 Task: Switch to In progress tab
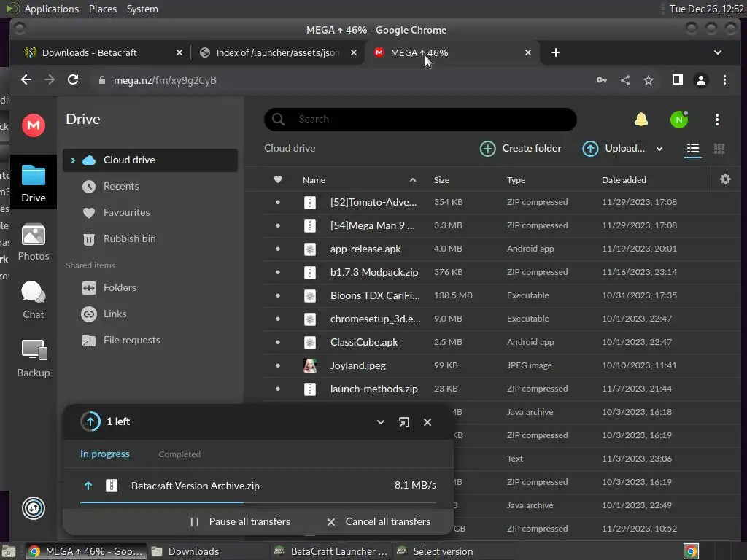(x=105, y=454)
